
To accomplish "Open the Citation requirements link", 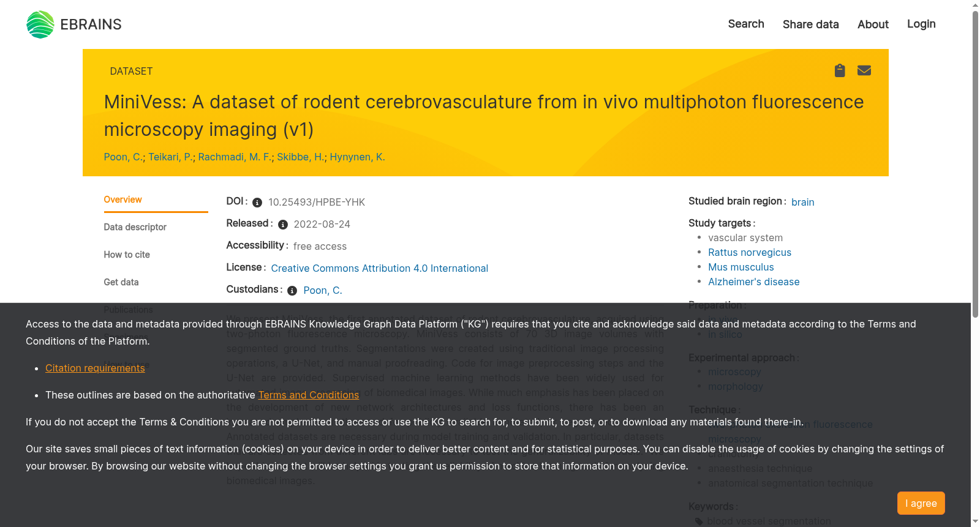I will (x=95, y=368).
